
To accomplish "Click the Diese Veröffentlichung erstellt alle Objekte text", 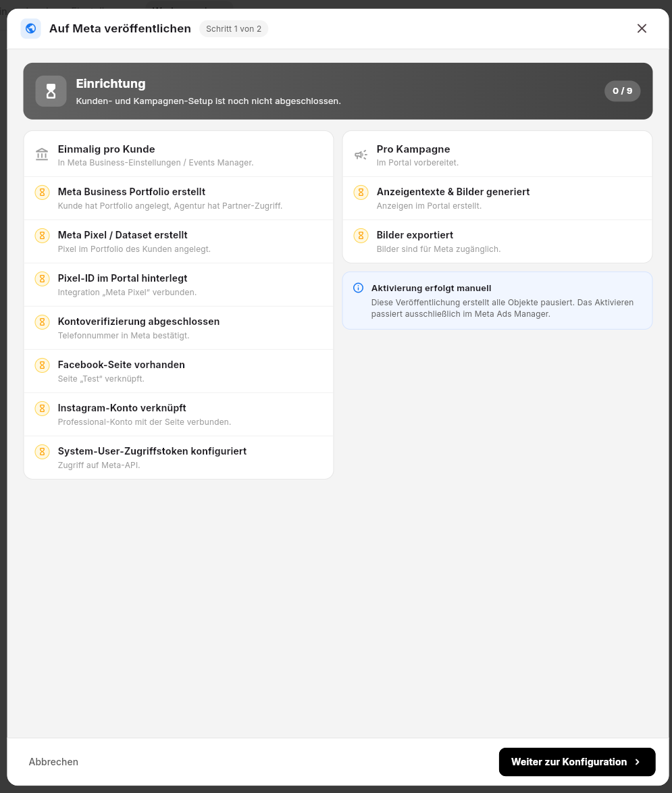I will 502,308.
